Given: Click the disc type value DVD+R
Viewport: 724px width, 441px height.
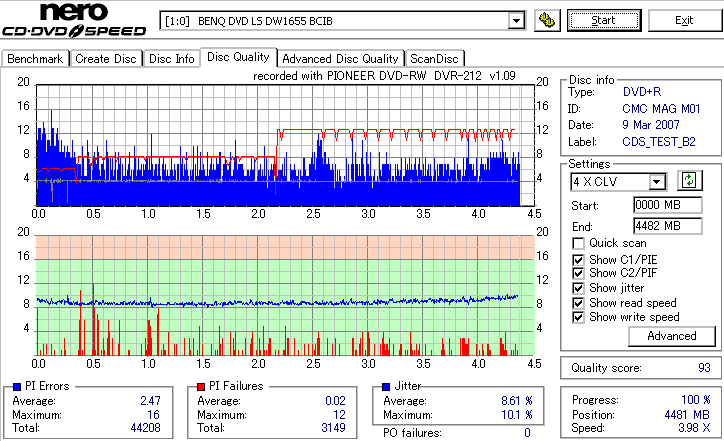Looking at the screenshot, I should click(x=642, y=92).
